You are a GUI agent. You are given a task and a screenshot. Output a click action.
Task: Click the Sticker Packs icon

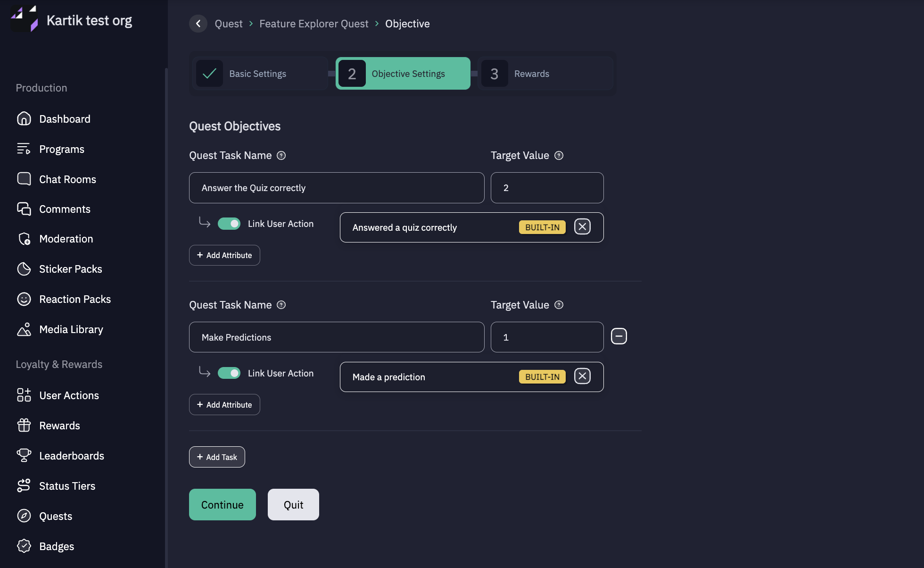point(24,269)
